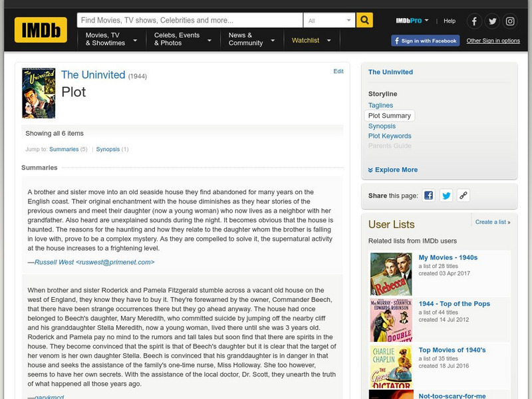Open 1944 - Top of the Pops list
Screen dimensions: 532x399
[x=454, y=304]
